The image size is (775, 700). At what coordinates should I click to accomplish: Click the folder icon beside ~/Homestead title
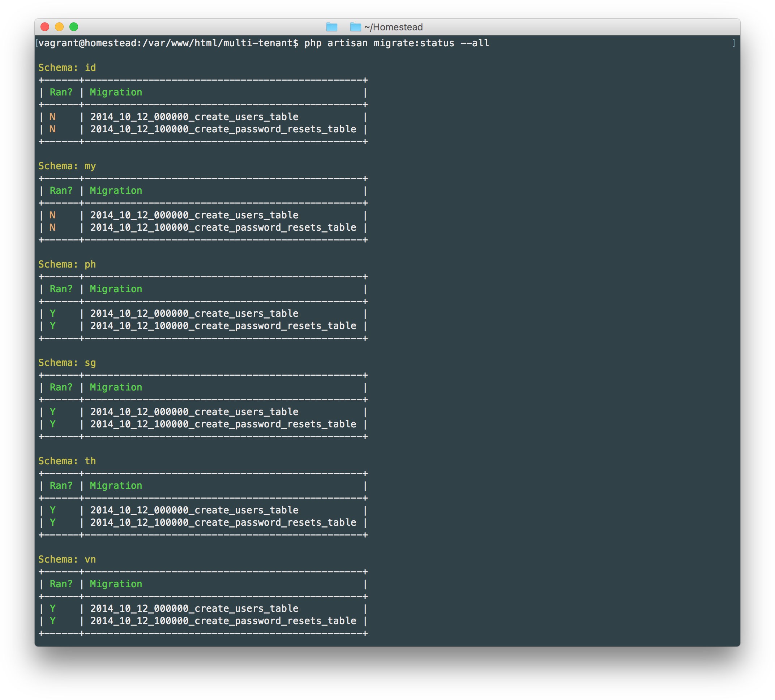356,27
